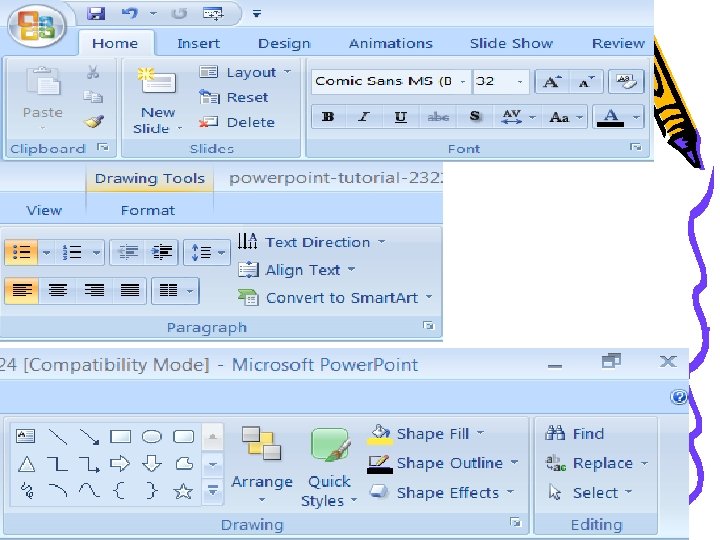Click the Office button logo

37,25
